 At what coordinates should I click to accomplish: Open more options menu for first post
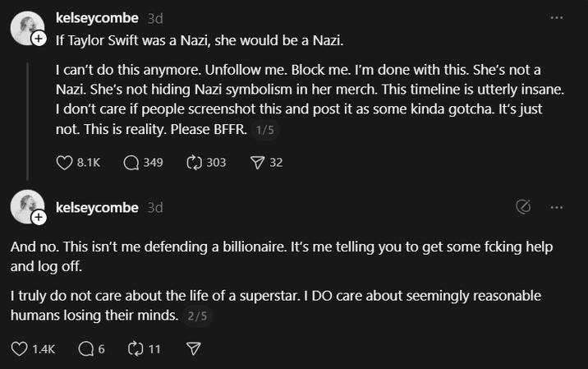point(558,17)
